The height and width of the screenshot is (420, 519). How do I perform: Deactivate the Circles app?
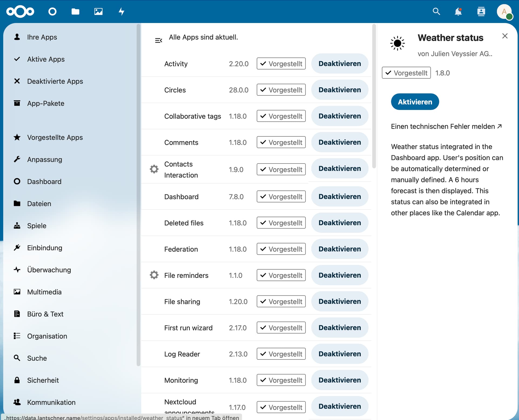[340, 90]
